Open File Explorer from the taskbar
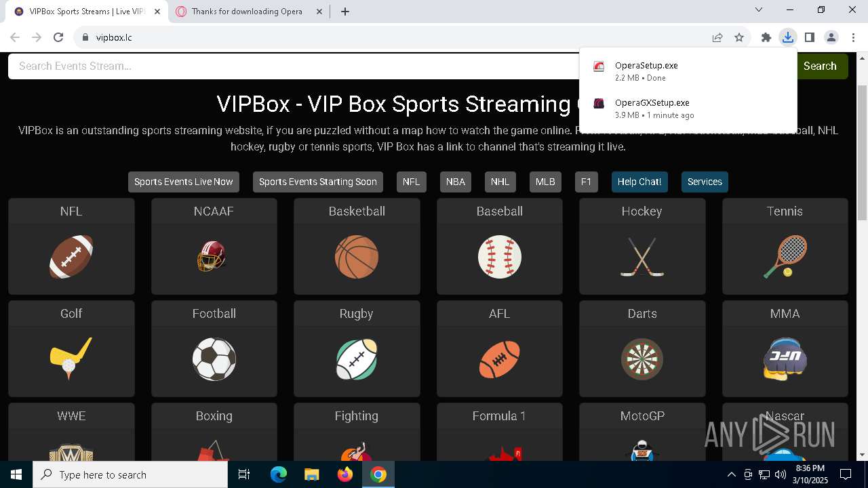This screenshot has width=868, height=488. click(312, 474)
